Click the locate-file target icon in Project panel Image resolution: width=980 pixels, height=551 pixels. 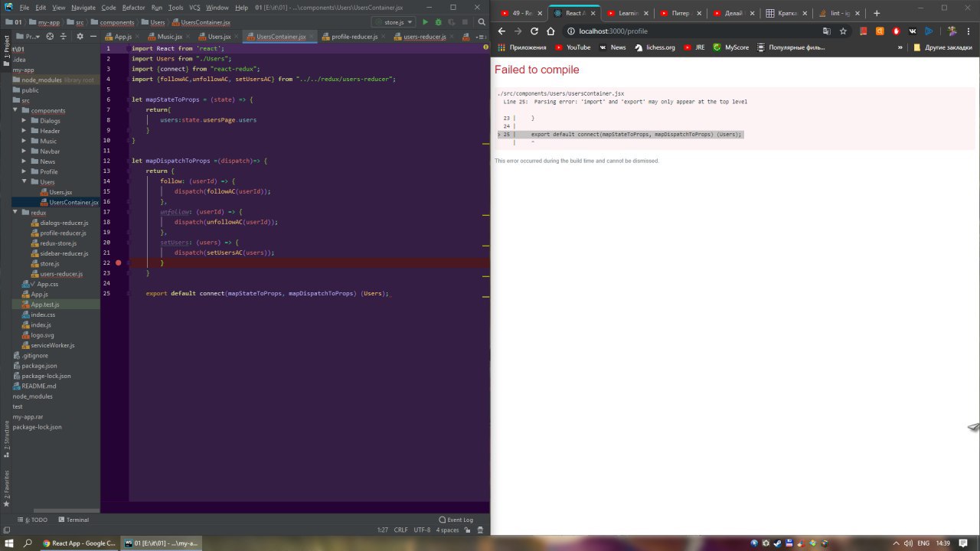(51, 36)
